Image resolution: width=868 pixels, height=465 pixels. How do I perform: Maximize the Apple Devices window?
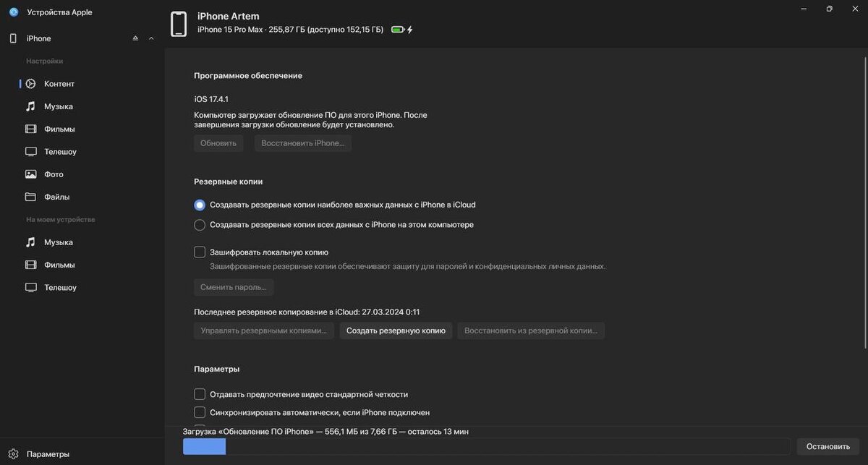[x=829, y=9]
